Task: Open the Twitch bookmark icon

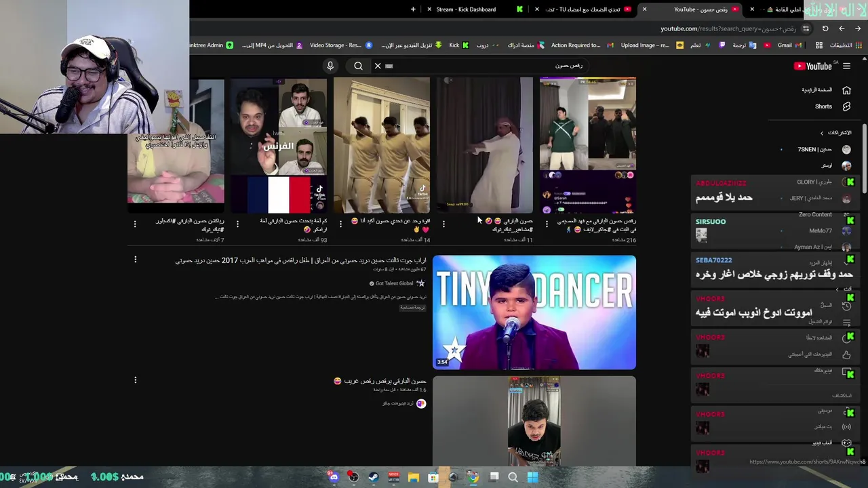Action: [722, 45]
